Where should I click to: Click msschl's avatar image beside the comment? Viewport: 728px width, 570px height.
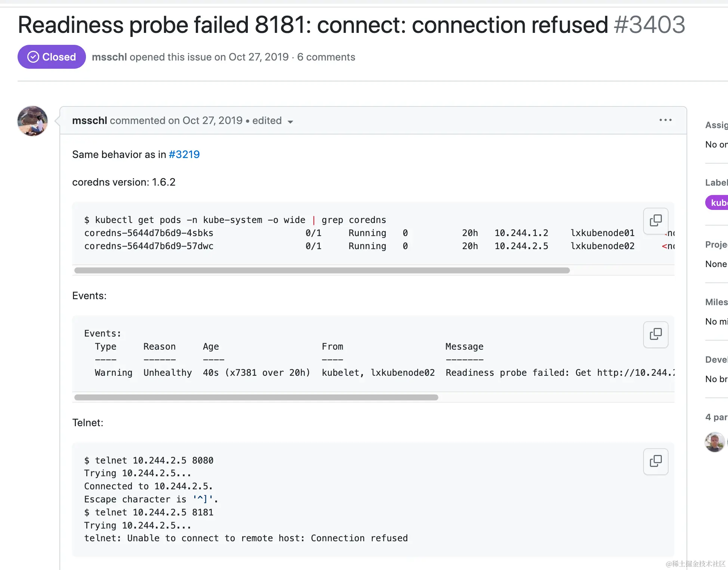tap(33, 121)
